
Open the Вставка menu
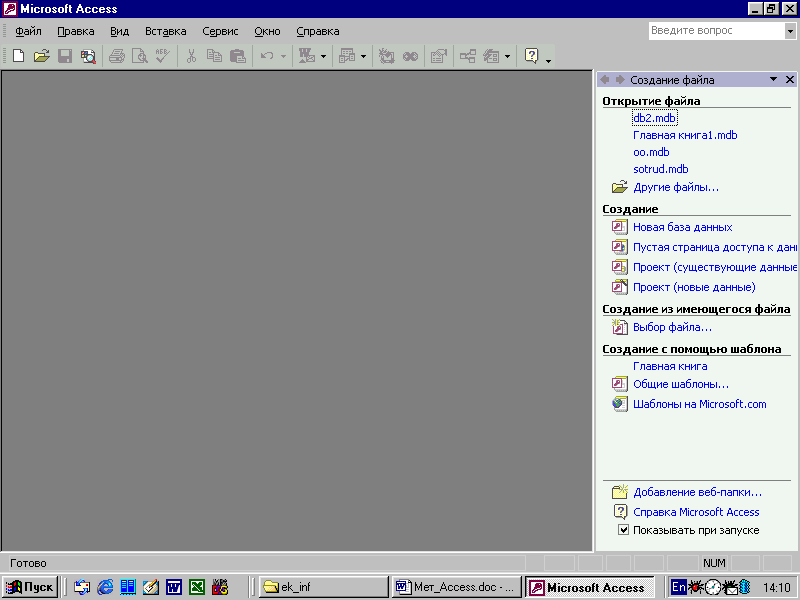click(x=165, y=31)
